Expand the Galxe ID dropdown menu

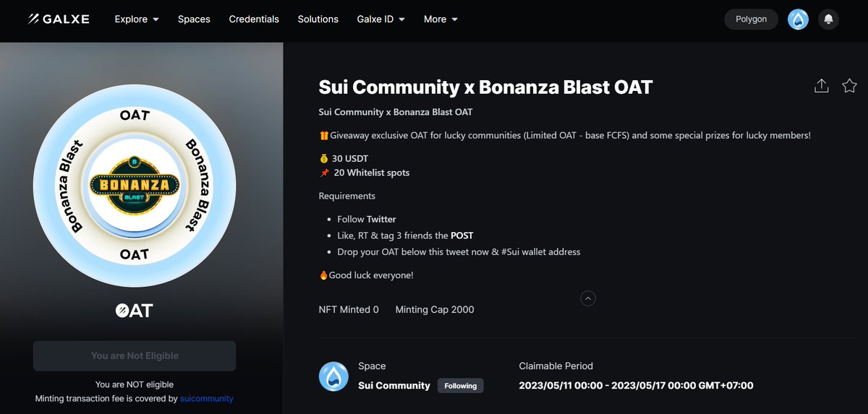click(x=381, y=20)
